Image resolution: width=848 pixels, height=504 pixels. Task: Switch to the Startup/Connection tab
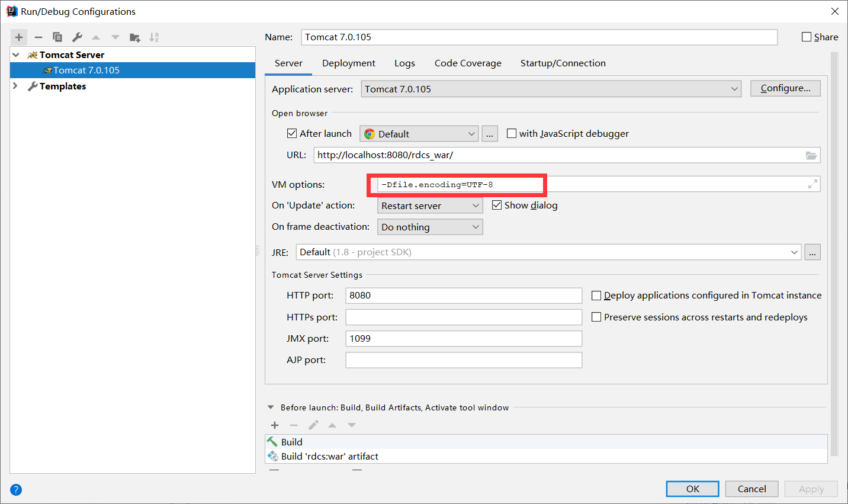coord(563,63)
